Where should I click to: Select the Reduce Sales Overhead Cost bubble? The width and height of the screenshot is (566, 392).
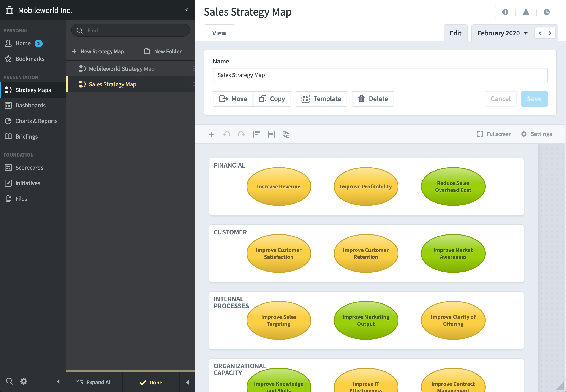coord(453,187)
